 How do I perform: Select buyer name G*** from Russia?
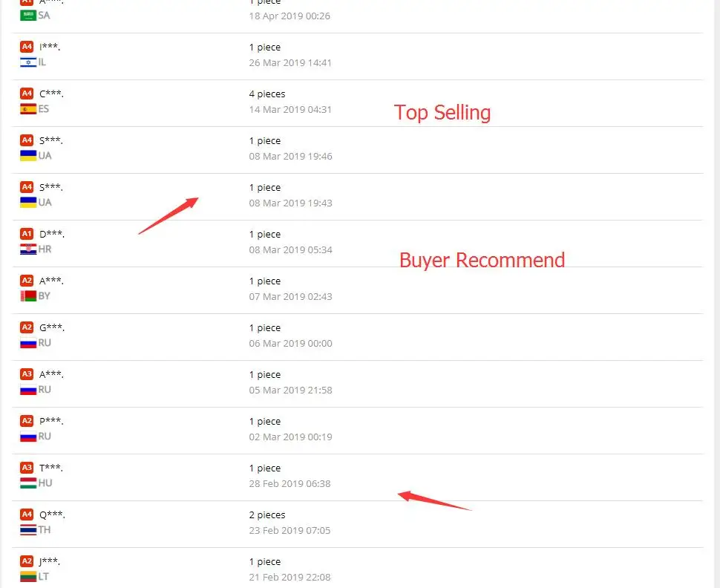point(52,327)
